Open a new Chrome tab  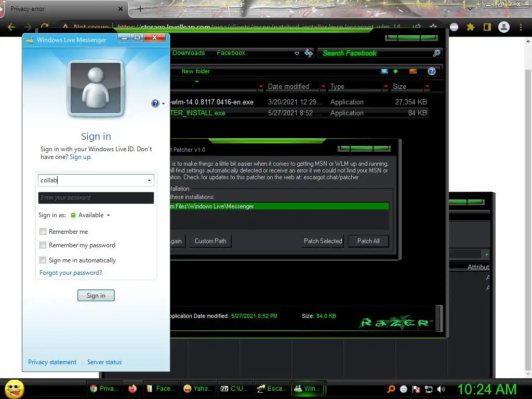(x=140, y=9)
